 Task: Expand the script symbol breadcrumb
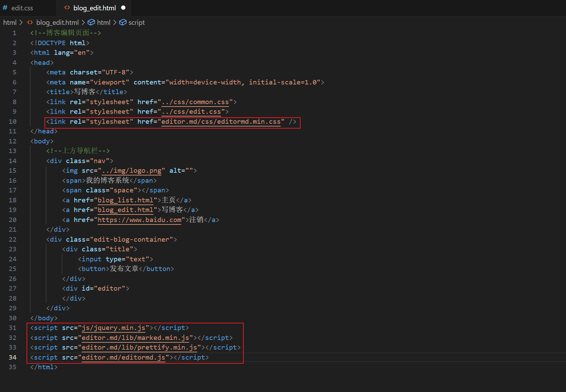(137, 22)
